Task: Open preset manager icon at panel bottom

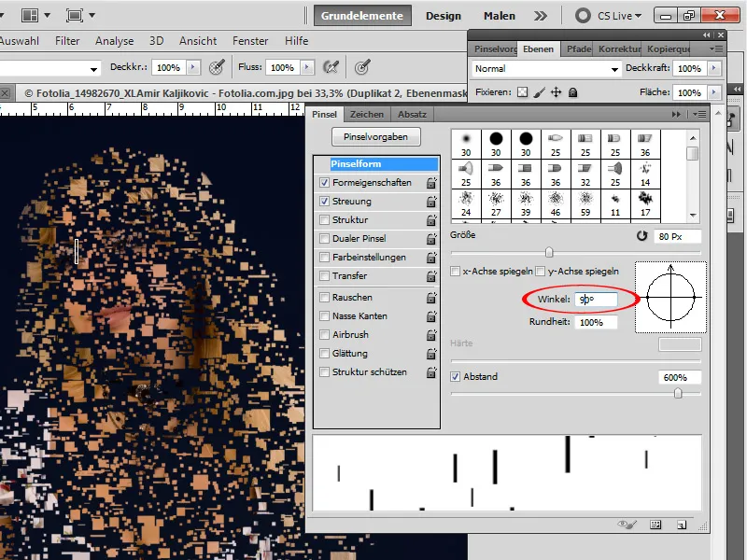Action: pos(655,525)
